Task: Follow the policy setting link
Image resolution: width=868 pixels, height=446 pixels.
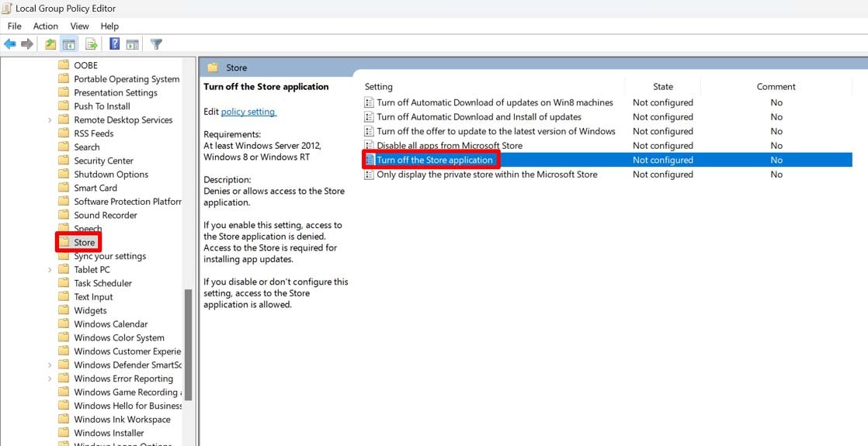Action: click(x=248, y=112)
